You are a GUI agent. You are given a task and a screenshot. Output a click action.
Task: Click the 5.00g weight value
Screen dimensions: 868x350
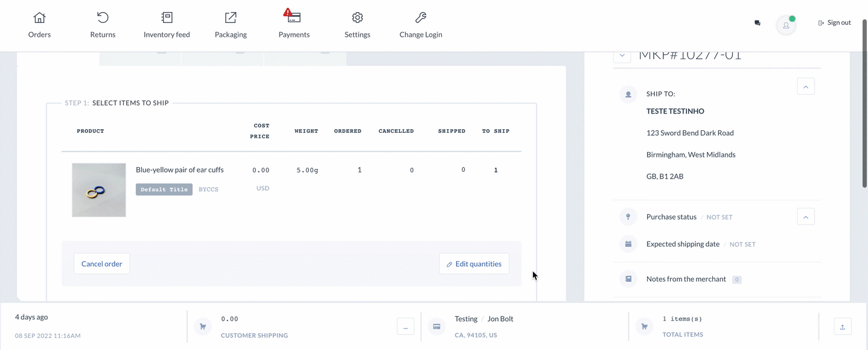click(x=307, y=170)
